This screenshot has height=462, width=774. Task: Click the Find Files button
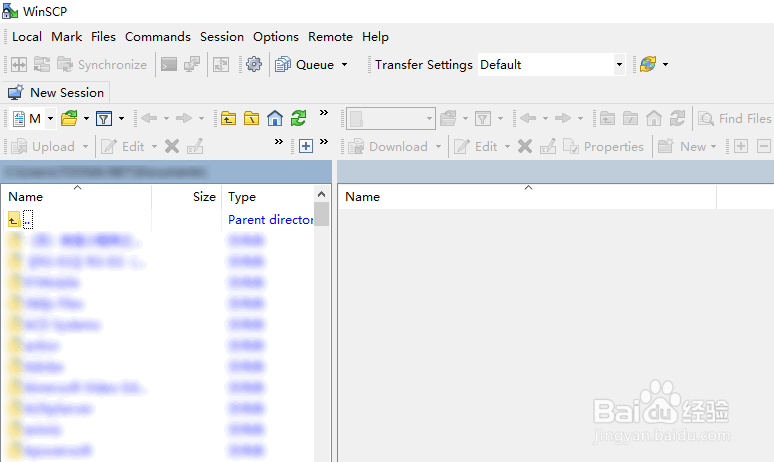click(x=735, y=118)
